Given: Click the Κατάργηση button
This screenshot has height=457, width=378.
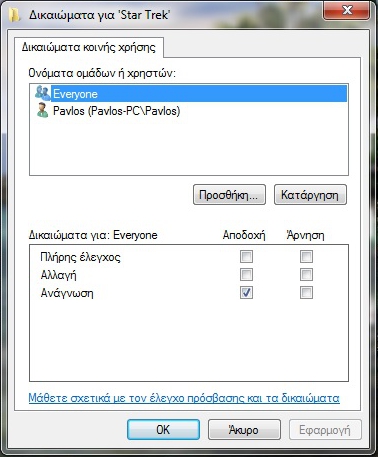Looking at the screenshot, I should (310, 195).
